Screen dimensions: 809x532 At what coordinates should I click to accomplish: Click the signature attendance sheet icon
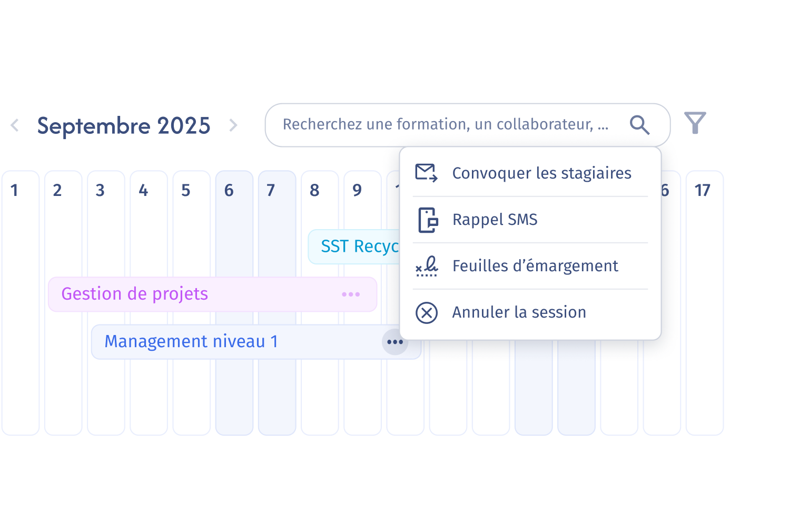[427, 266]
